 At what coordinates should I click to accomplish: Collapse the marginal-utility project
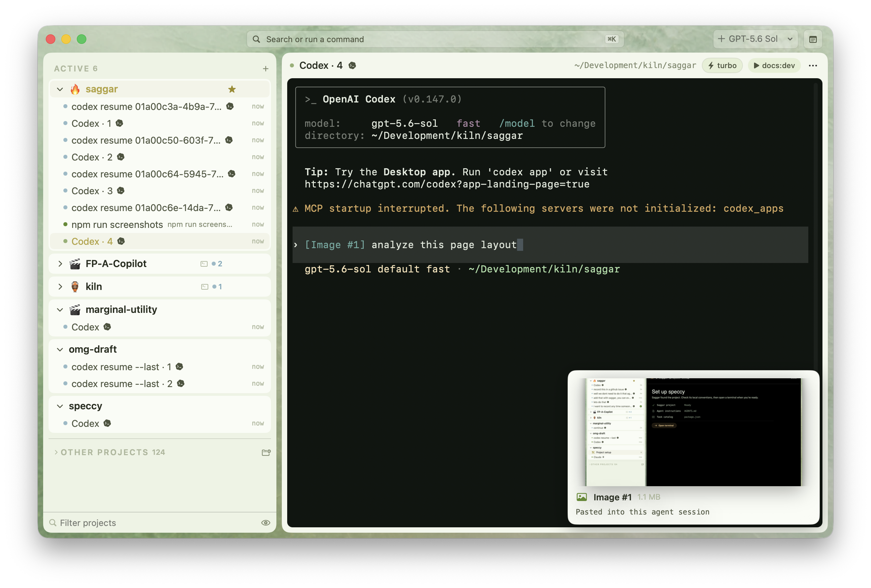pyautogui.click(x=60, y=310)
